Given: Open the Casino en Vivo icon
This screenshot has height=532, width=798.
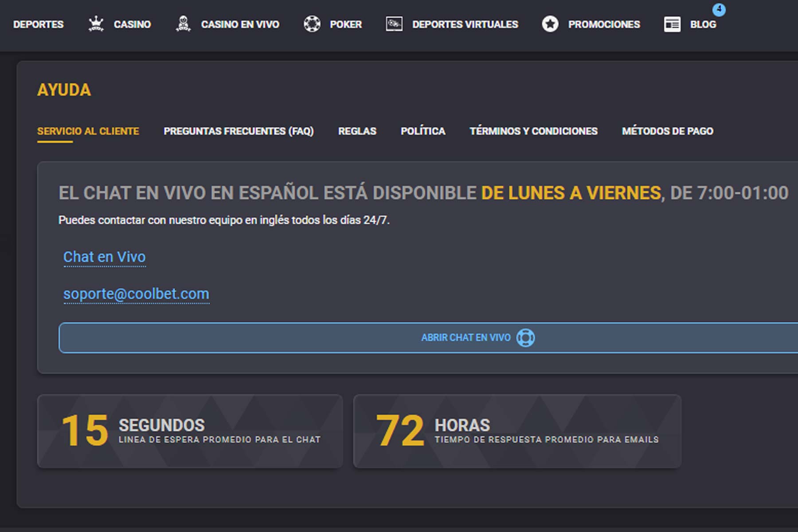Looking at the screenshot, I should pos(183,23).
